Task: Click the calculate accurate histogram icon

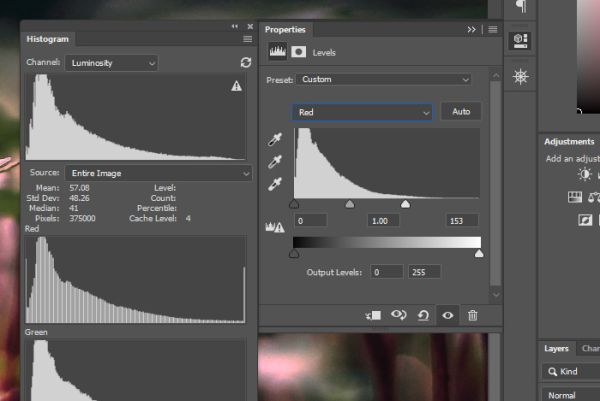Action: click(x=275, y=227)
